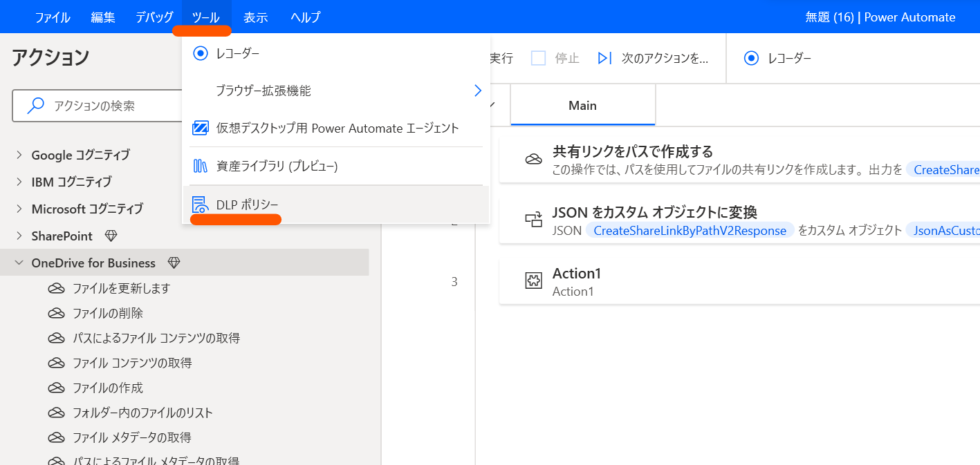Click the cloud icon beside ファイルの作成

pos(57,388)
